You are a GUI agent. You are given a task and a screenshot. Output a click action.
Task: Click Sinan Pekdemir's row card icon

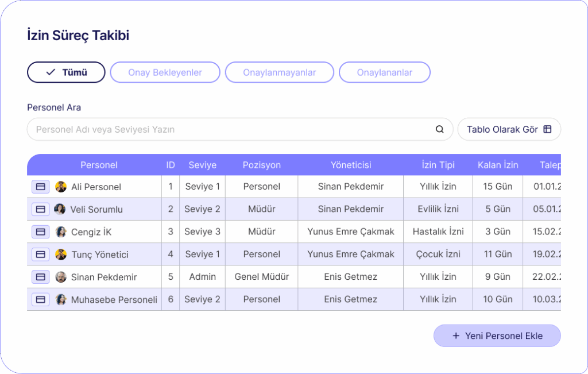[x=41, y=277]
